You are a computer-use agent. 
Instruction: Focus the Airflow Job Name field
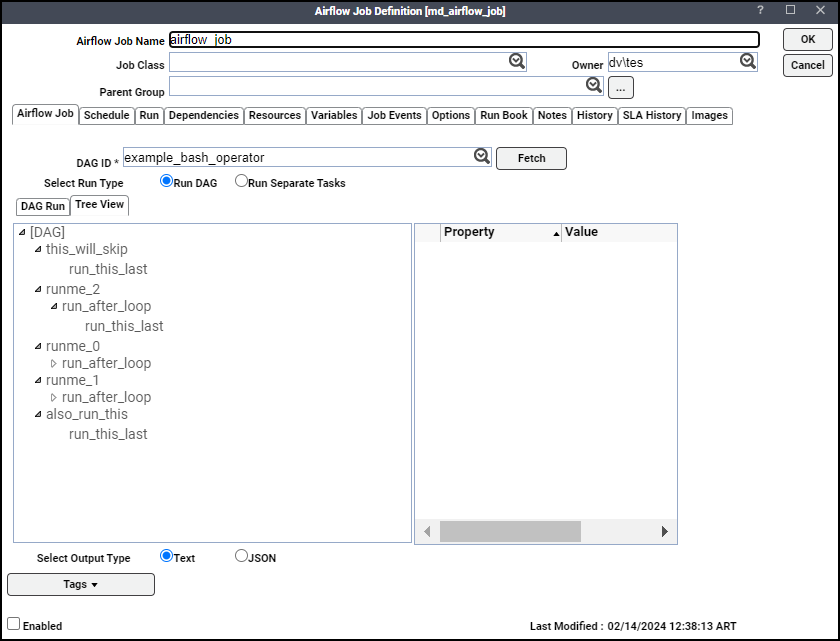click(464, 40)
